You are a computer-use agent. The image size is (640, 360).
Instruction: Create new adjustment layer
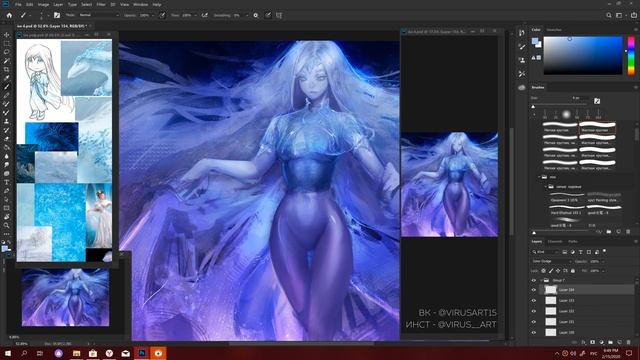click(601, 342)
